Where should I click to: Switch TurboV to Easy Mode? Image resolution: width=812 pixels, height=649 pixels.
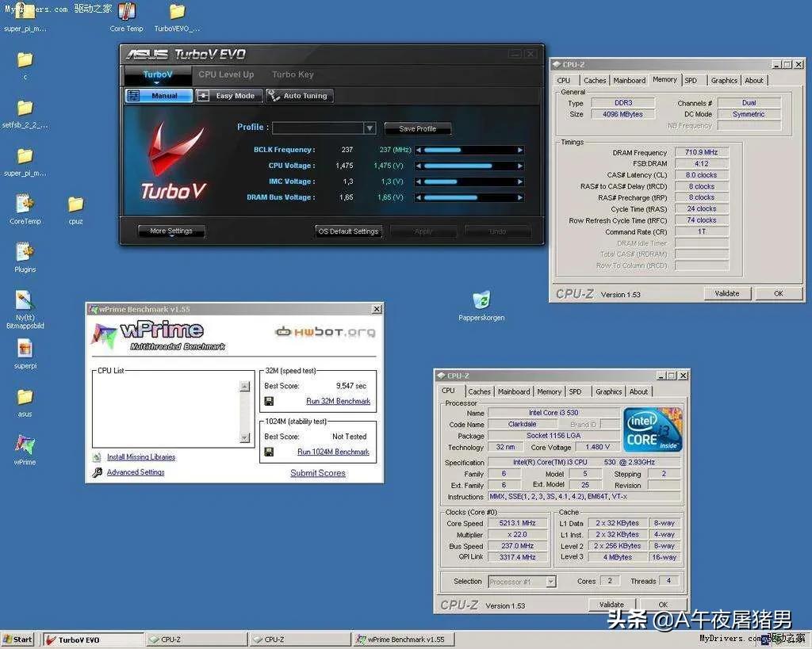click(x=228, y=96)
